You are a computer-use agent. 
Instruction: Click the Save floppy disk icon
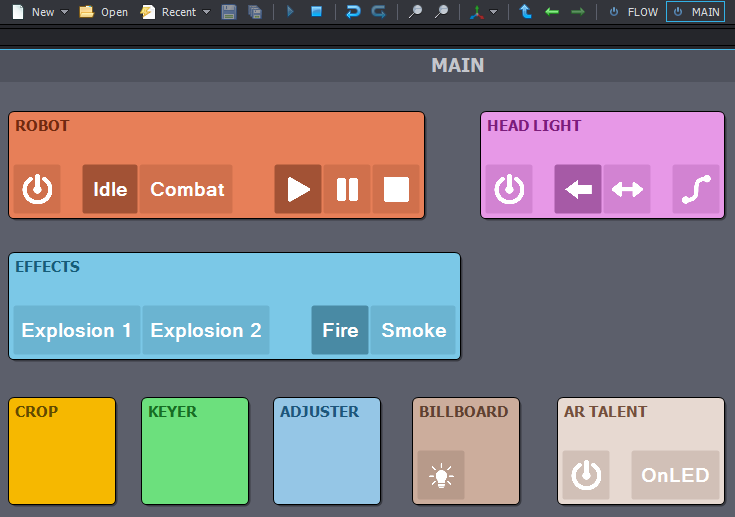229,12
